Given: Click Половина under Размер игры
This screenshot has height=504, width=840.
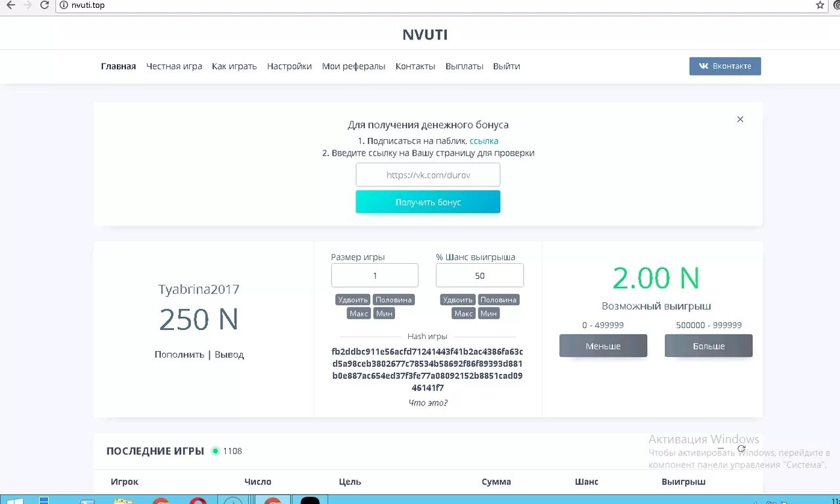Looking at the screenshot, I should click(394, 300).
